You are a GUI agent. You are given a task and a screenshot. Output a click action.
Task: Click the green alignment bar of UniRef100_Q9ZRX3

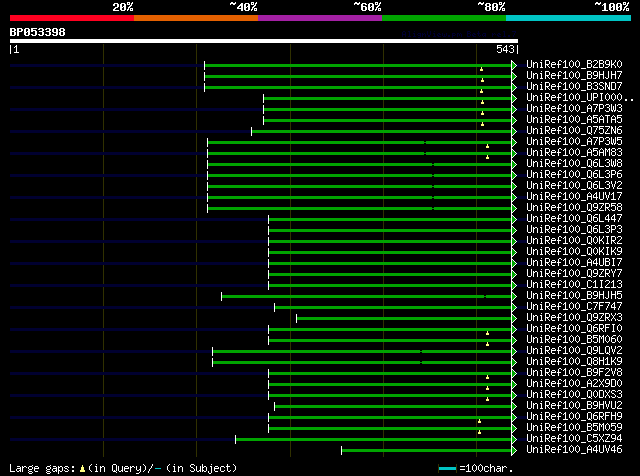pos(404,318)
